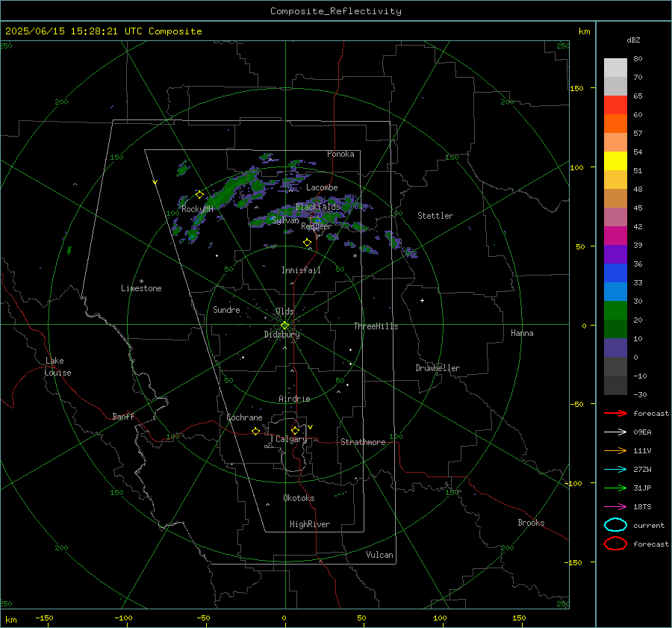Click the Composite_Reflectivity title
This screenshot has height=628, width=672.
[336, 11]
